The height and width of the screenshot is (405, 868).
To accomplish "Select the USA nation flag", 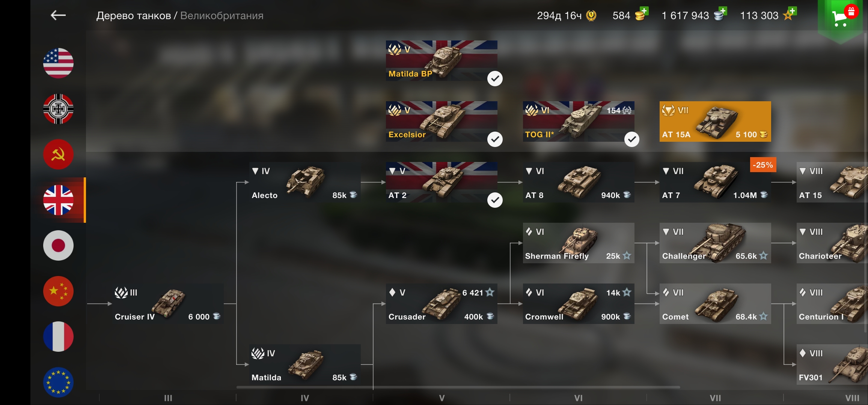I will [58, 63].
